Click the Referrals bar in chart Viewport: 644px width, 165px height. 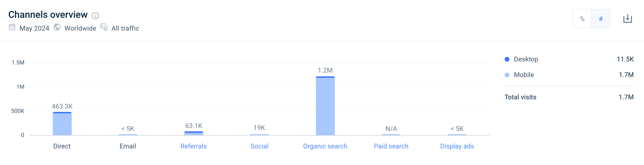click(194, 133)
